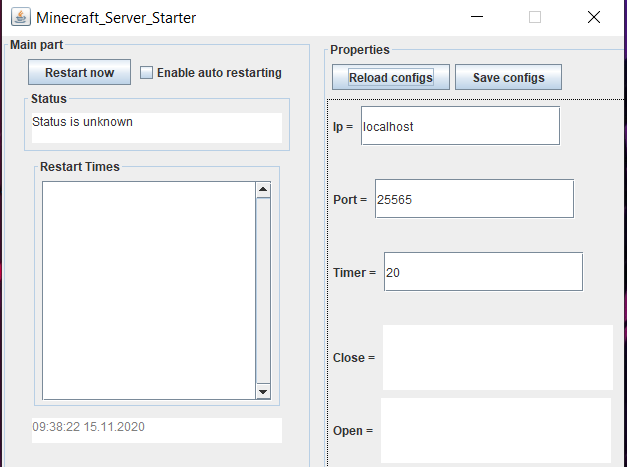This screenshot has height=467, width=627.
Task: Click the Minecraft_Server_Starter title text
Action: [x=116, y=18]
